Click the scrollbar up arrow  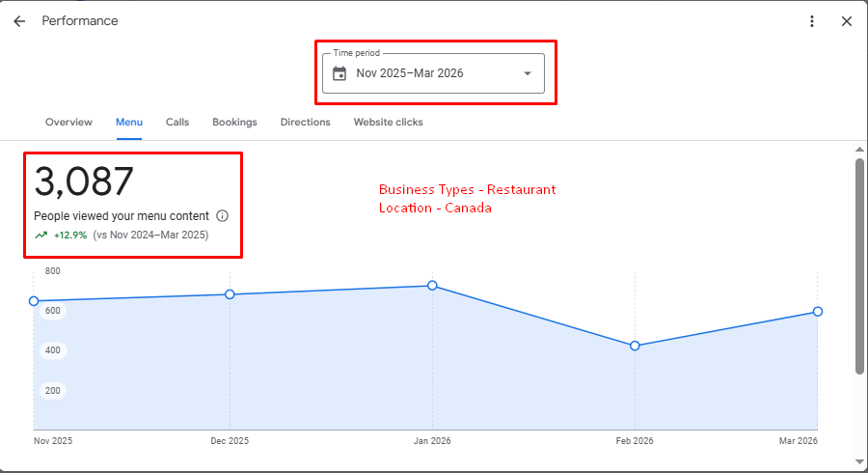(859, 149)
